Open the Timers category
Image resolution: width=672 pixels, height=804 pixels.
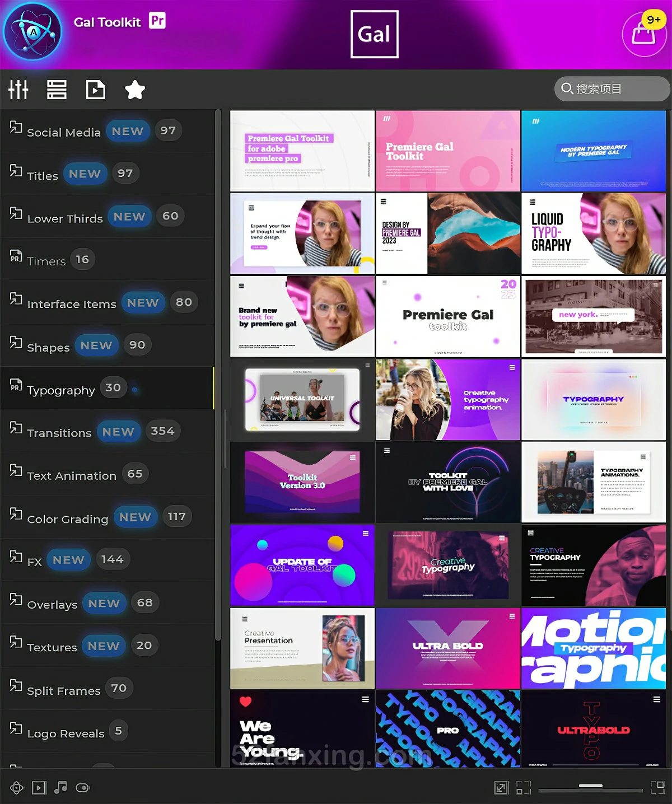(x=107, y=260)
